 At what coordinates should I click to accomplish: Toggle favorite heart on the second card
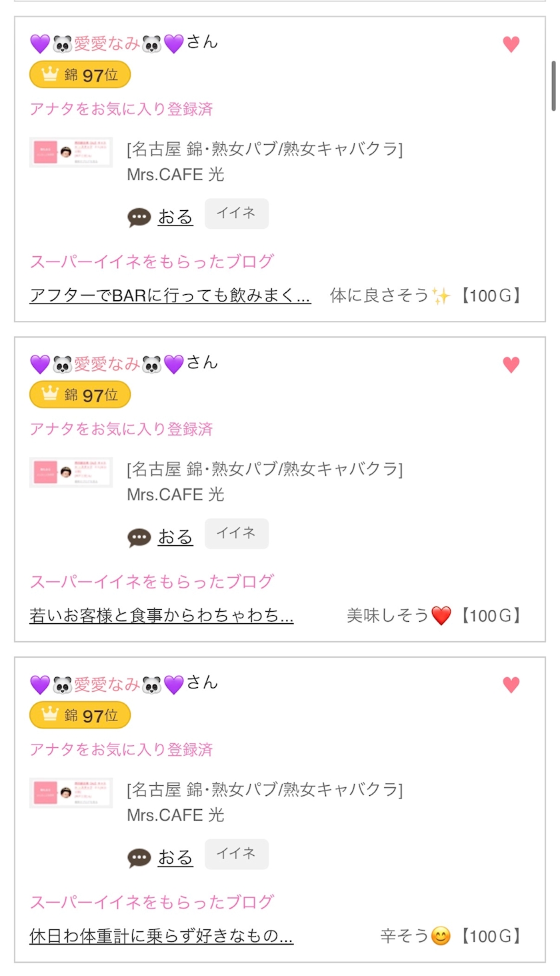tap(511, 364)
